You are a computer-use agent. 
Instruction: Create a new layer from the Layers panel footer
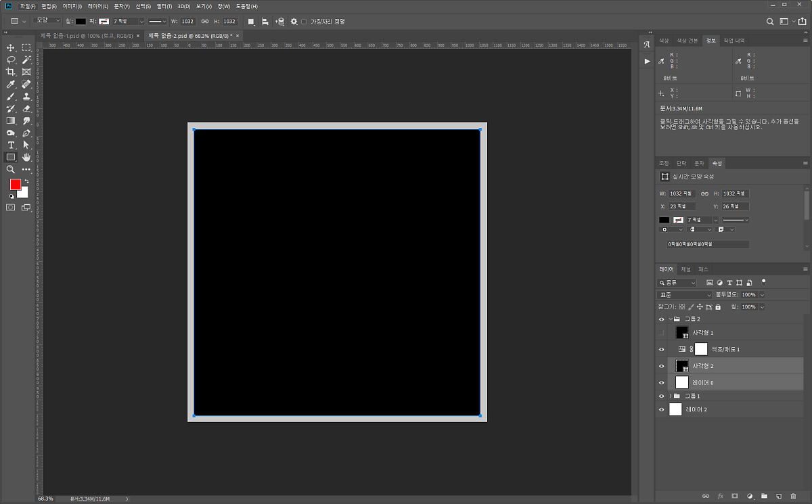coord(779,496)
